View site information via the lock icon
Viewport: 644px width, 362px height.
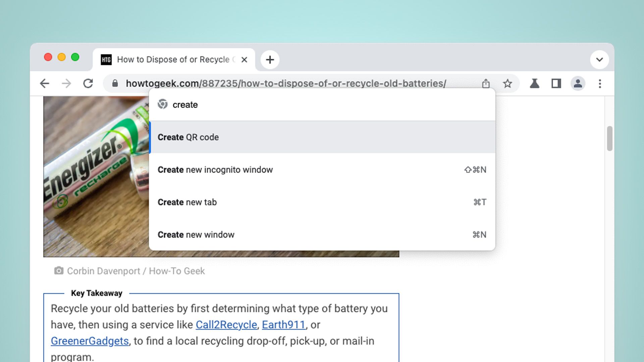(x=115, y=83)
